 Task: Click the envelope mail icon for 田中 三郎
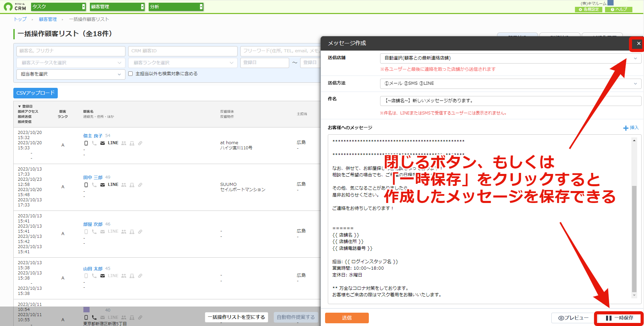coord(103,185)
